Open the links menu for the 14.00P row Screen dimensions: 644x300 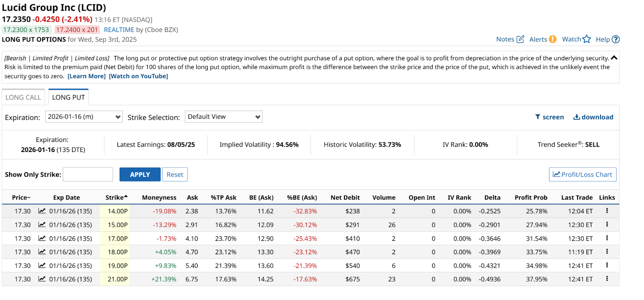607,211
